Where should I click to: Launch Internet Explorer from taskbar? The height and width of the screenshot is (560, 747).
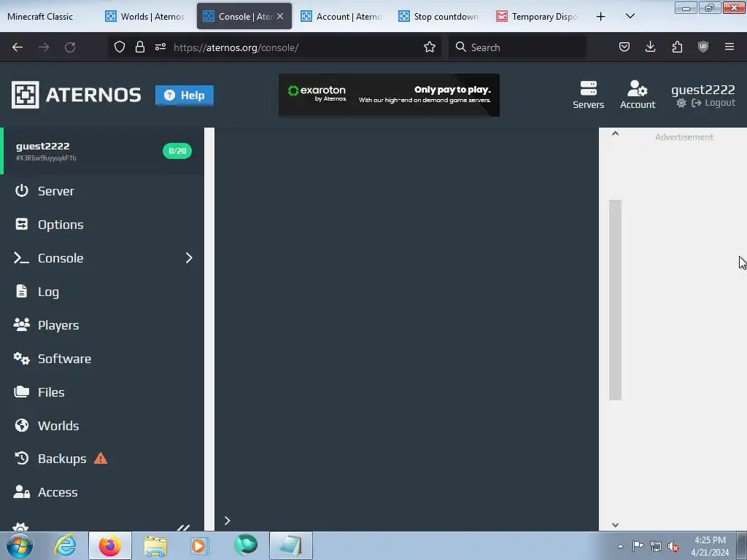click(x=65, y=545)
